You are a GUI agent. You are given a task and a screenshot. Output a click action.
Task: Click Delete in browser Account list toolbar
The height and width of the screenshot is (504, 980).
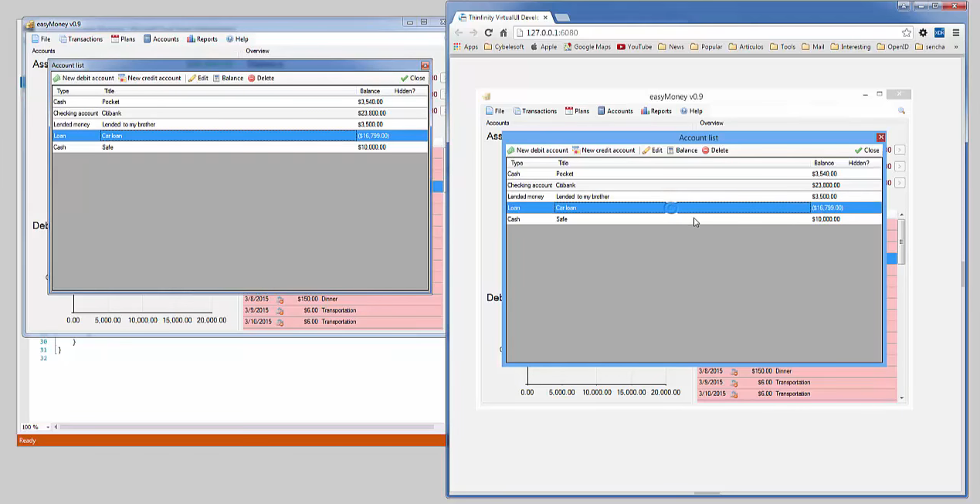click(715, 151)
